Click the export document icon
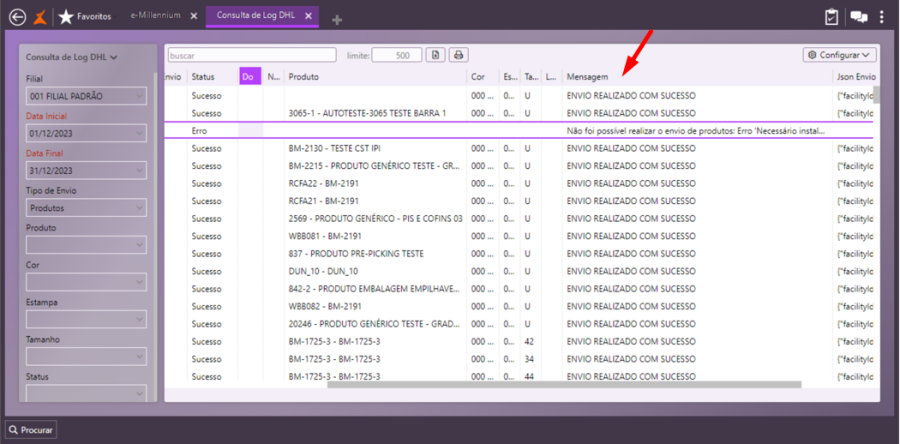Image resolution: width=900 pixels, height=444 pixels. pos(436,55)
